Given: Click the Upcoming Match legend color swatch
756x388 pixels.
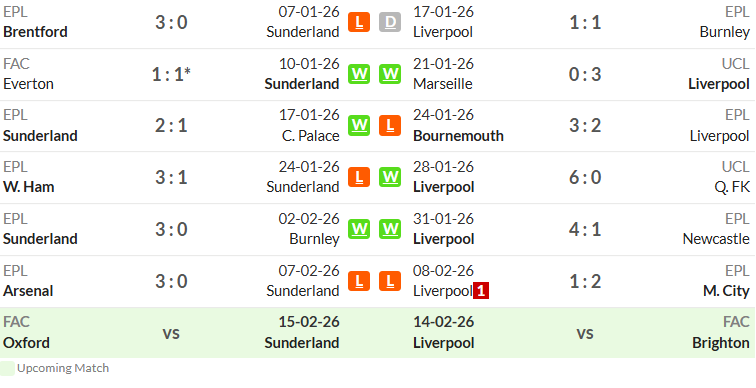Looking at the screenshot, I should pos(7,368).
